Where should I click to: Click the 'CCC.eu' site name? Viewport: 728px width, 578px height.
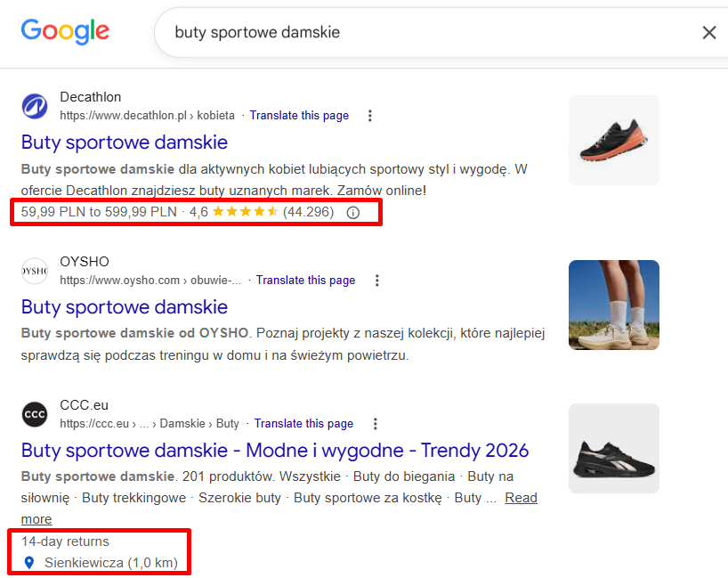[84, 404]
